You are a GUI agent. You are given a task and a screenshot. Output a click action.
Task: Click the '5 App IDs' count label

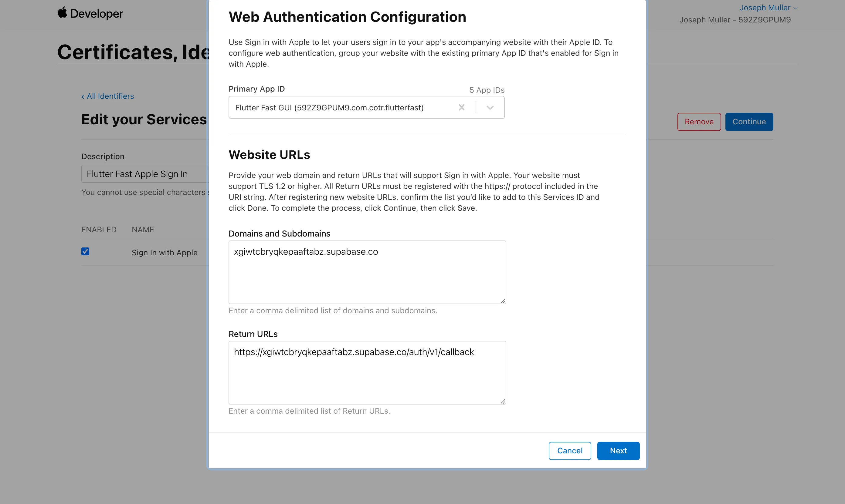point(487,90)
